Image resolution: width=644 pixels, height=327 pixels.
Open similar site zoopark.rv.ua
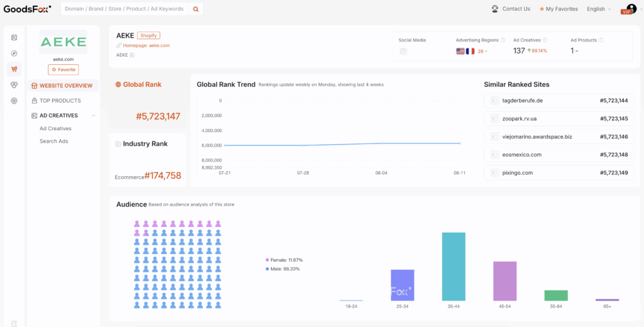[x=559, y=119]
